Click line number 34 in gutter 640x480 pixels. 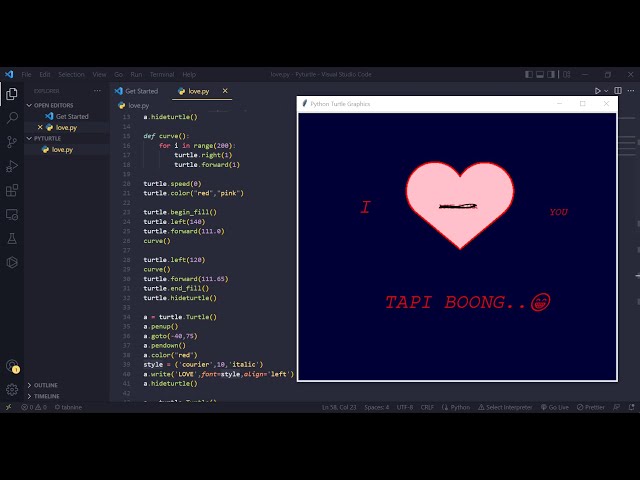tap(127, 317)
